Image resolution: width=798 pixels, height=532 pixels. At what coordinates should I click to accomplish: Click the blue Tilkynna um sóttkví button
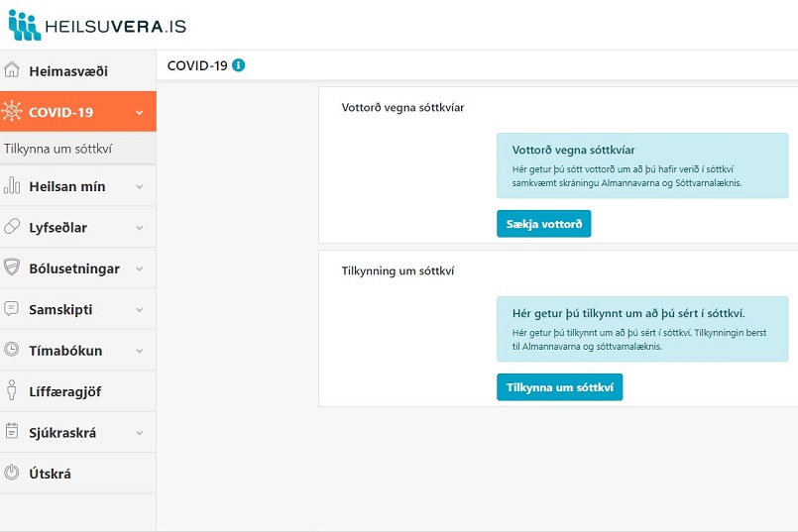(x=559, y=387)
